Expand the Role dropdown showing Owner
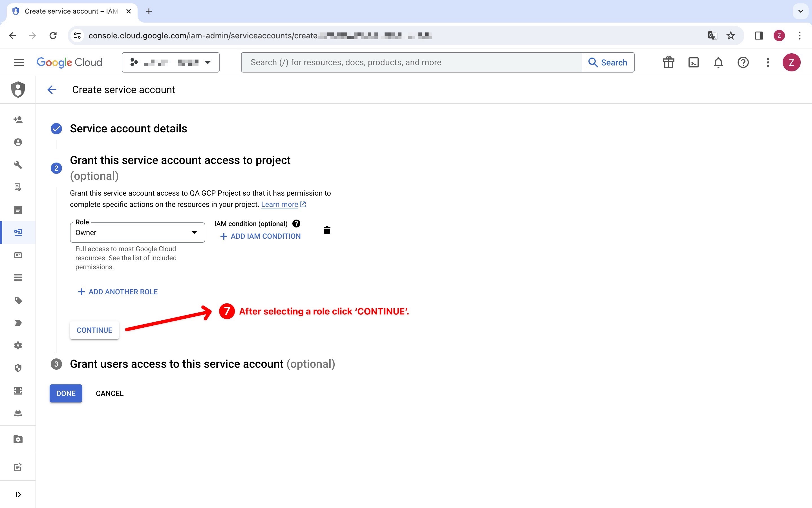The height and width of the screenshot is (508, 812). [137, 233]
